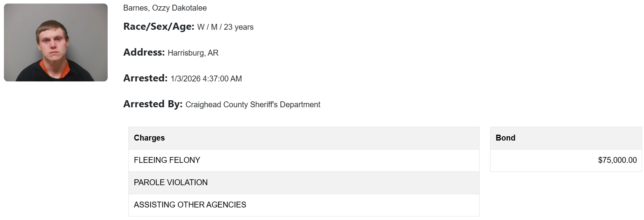Click the surname "Barnes" in the name line
The width and height of the screenshot is (644, 220).
click(135, 8)
